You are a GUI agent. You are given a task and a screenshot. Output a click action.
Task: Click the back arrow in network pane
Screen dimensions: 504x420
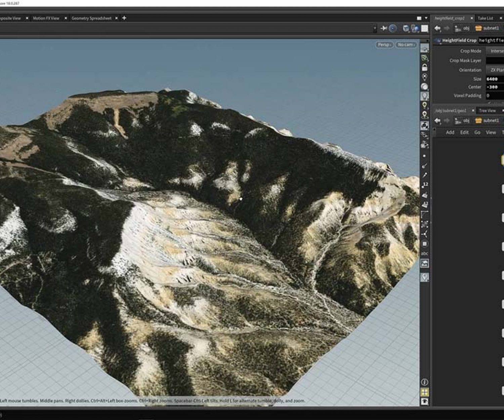click(x=437, y=121)
